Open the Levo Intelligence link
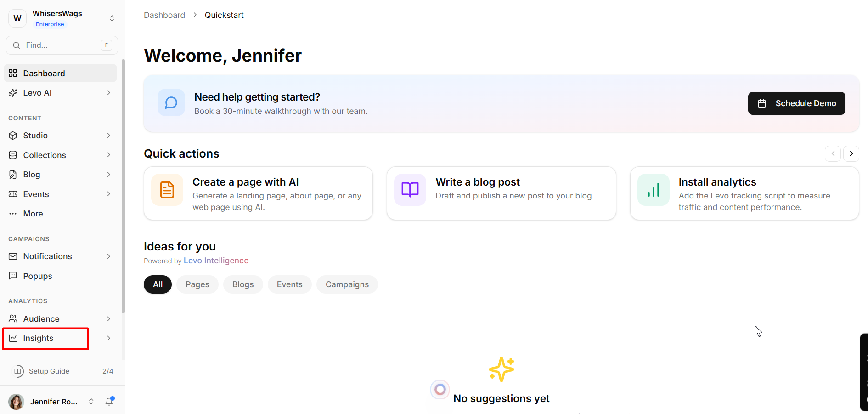 tap(216, 261)
